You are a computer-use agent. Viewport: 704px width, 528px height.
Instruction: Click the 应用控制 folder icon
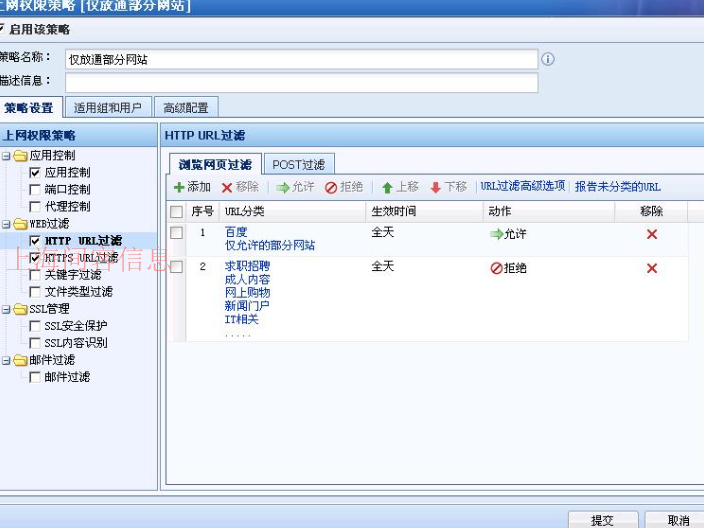(20, 156)
